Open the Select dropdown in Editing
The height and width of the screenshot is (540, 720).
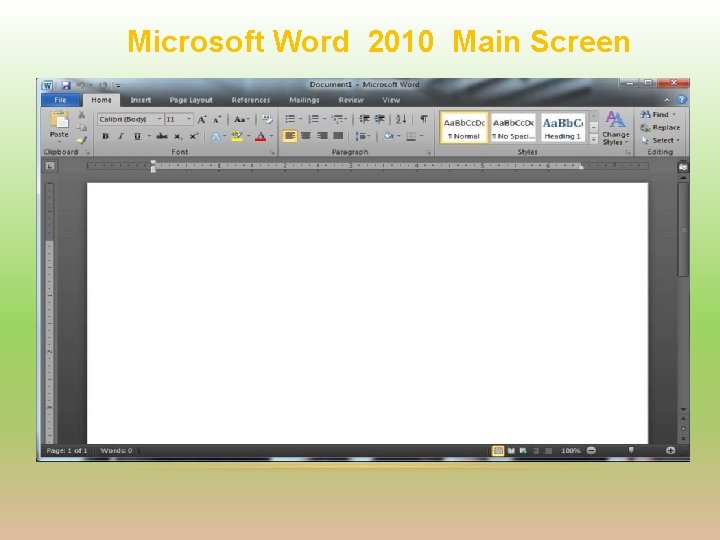[661, 140]
